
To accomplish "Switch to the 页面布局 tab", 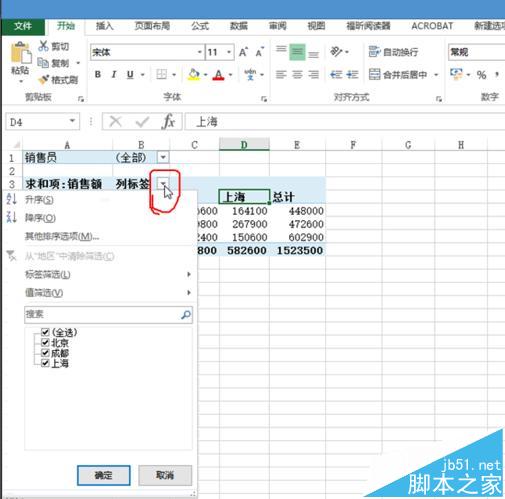I will click(152, 26).
